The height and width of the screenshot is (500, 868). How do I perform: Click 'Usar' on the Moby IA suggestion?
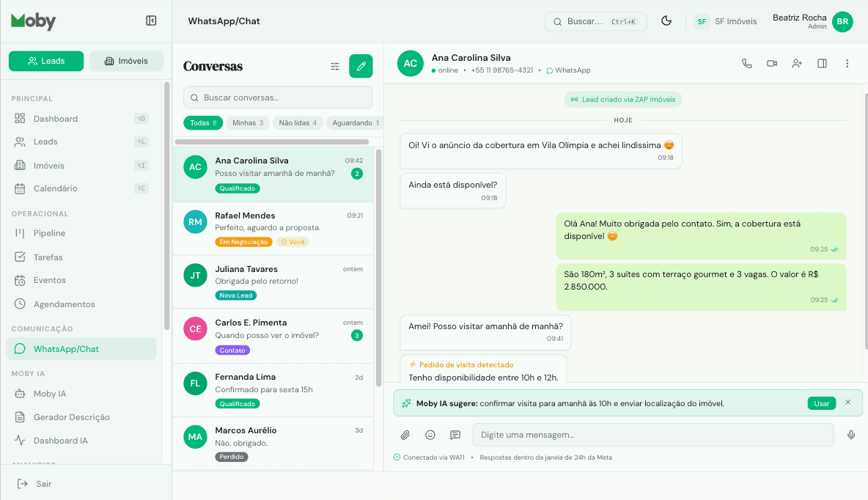tap(821, 402)
